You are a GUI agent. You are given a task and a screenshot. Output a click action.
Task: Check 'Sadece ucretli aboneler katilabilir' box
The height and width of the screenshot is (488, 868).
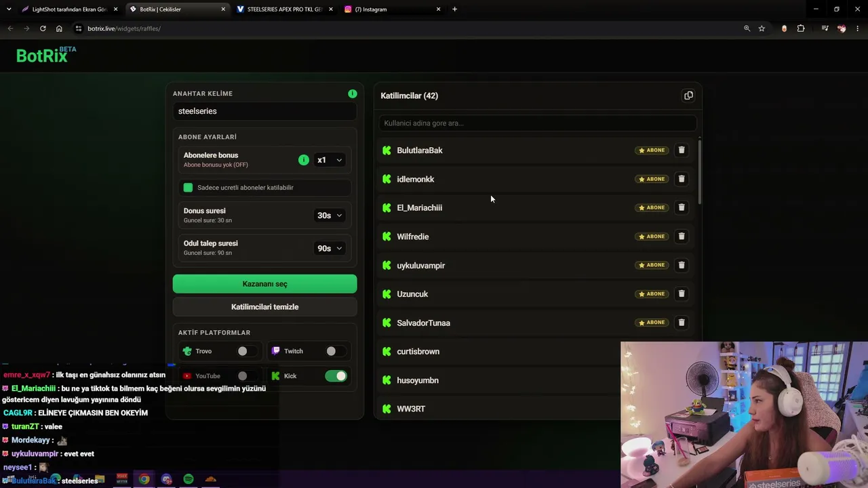188,188
